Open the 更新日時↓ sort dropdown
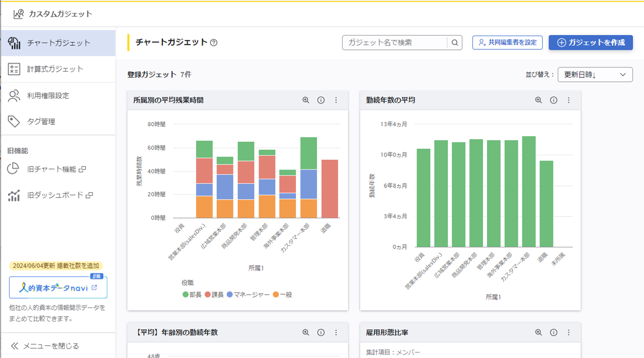 tap(595, 74)
